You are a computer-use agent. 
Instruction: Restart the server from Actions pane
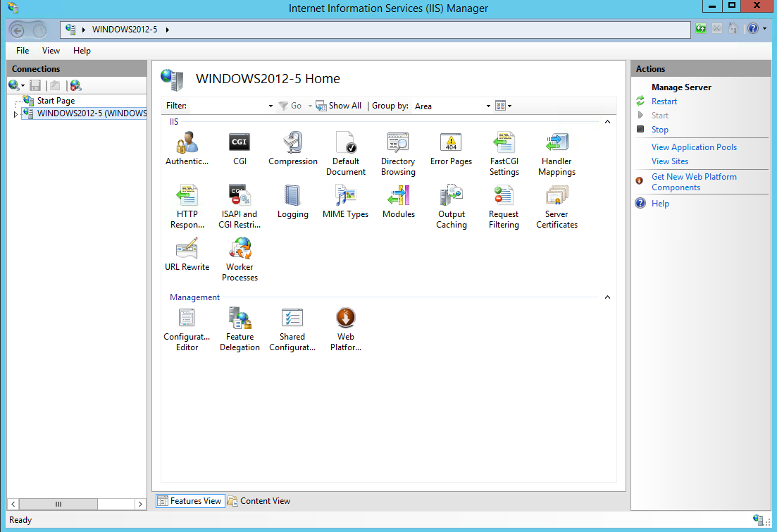[x=664, y=101]
